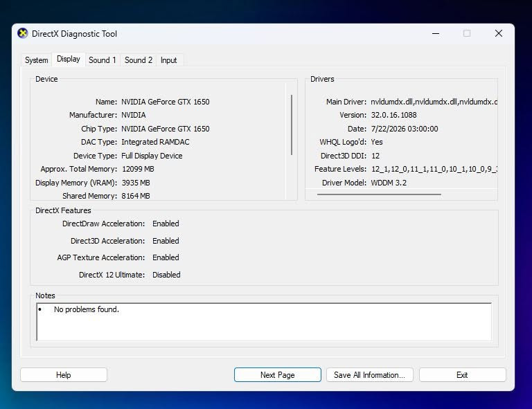This screenshot has width=532, height=409.
Task: Click AGP Texture Acceleration Enabled value
Action: pos(166,257)
